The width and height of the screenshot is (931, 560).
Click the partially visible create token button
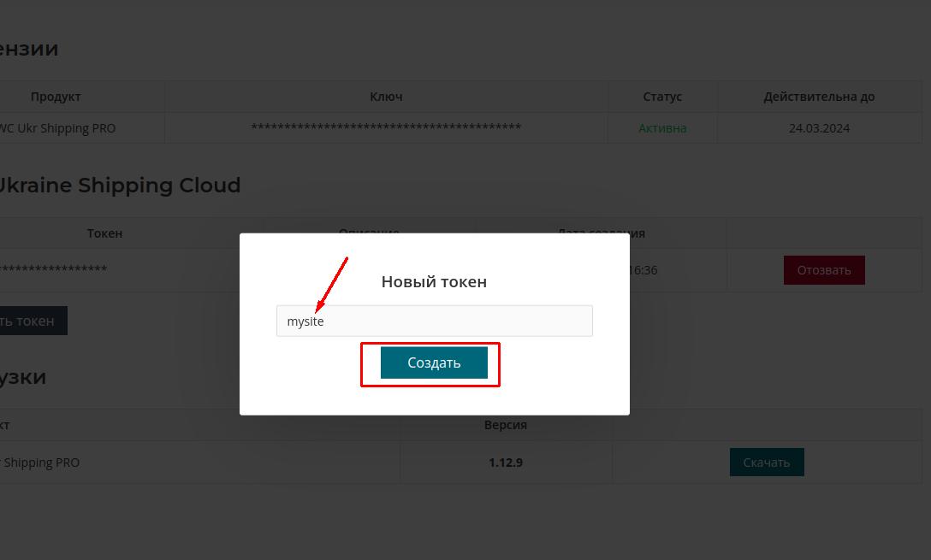(33, 321)
